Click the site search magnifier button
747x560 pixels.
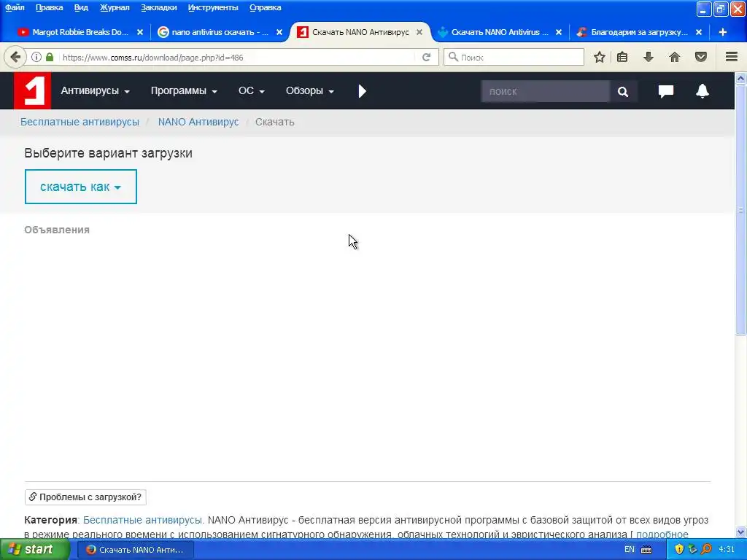tap(623, 91)
